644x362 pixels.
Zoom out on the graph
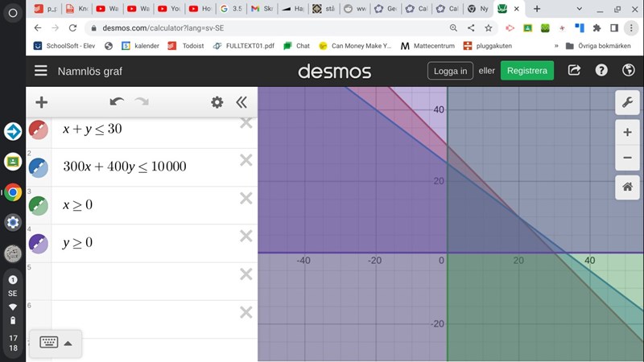click(x=627, y=158)
